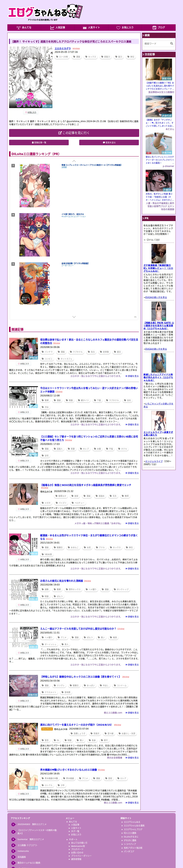Toggle お気に入り for the 2020/07/06 article

point(24,509)
